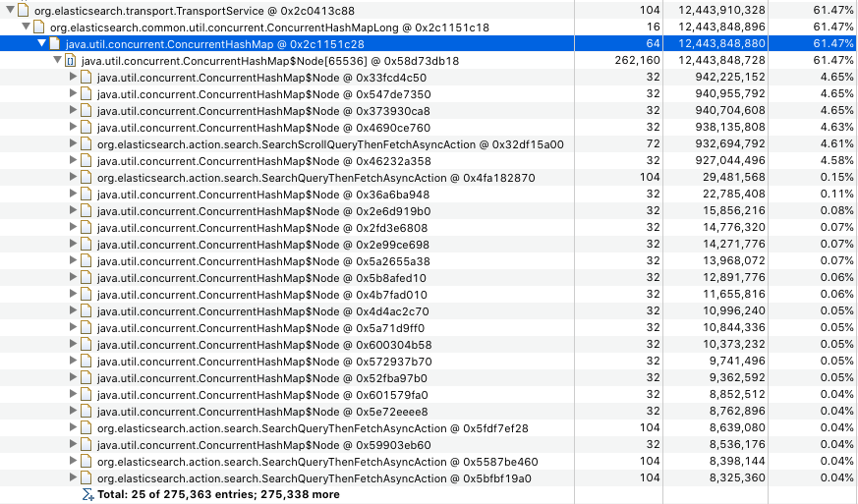Expand SearchQueryThenFetchAsyncAction @ 0x4fa182870
The height and width of the screenshot is (504, 858).
pos(73,177)
